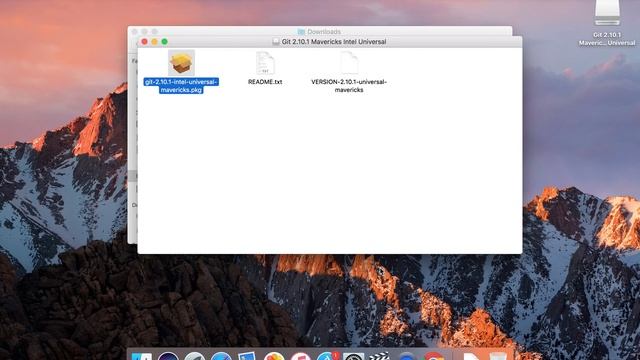This screenshot has width=640, height=360.
Task: Select the git-2.10.1-intel-universal-mavericks.pkg package icon
Action: click(x=181, y=63)
